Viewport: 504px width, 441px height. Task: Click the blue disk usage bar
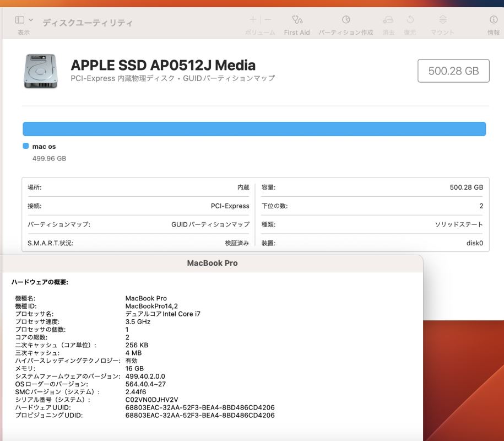click(x=254, y=129)
